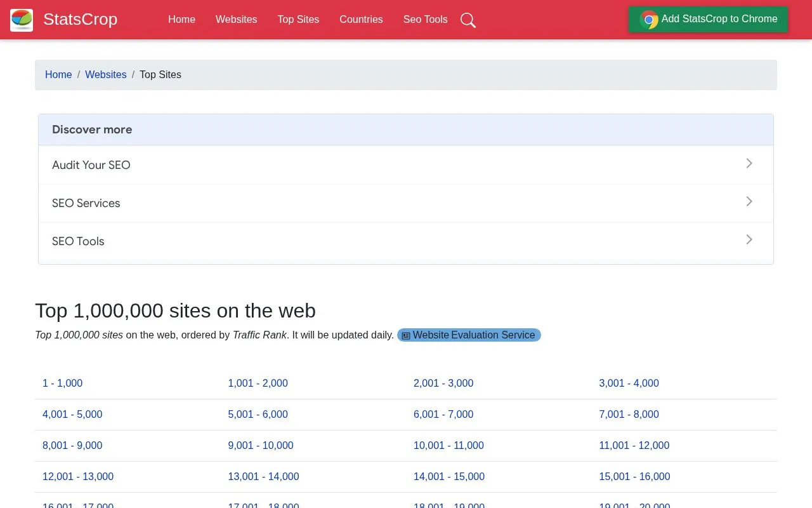
Task: Select the SEO Services row text
Action: (86, 203)
